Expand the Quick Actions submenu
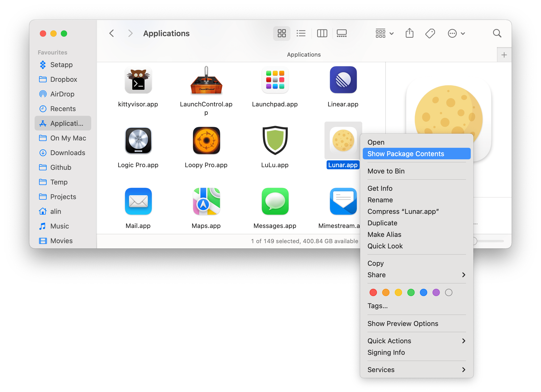The image size is (541, 392). click(416, 341)
